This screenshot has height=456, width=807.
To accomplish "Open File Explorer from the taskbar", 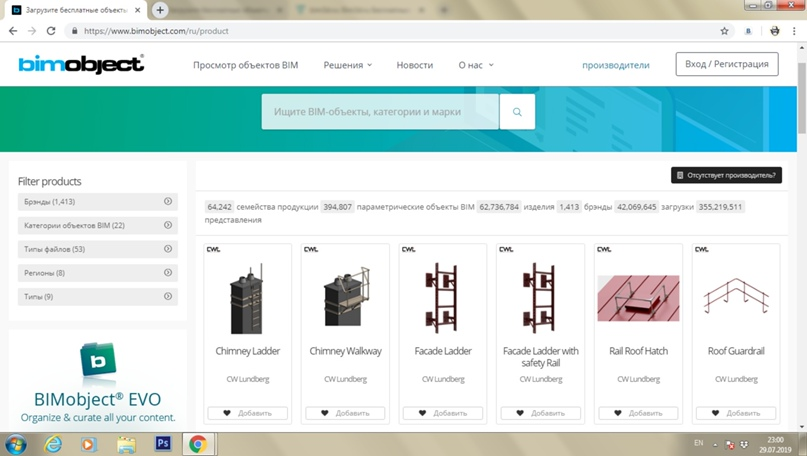I will [x=126, y=444].
